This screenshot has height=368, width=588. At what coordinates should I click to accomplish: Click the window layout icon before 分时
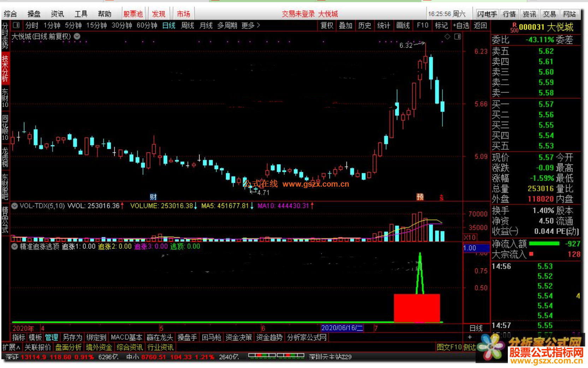pos(16,25)
